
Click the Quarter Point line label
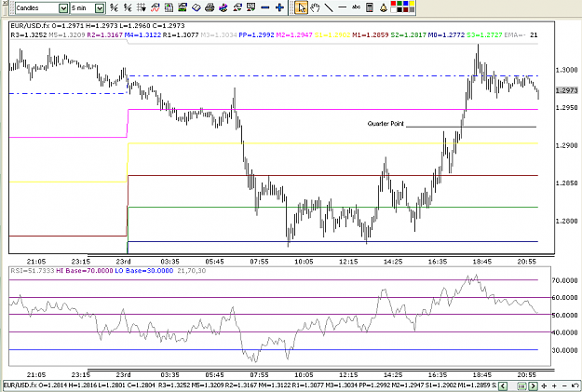pyautogui.click(x=386, y=124)
